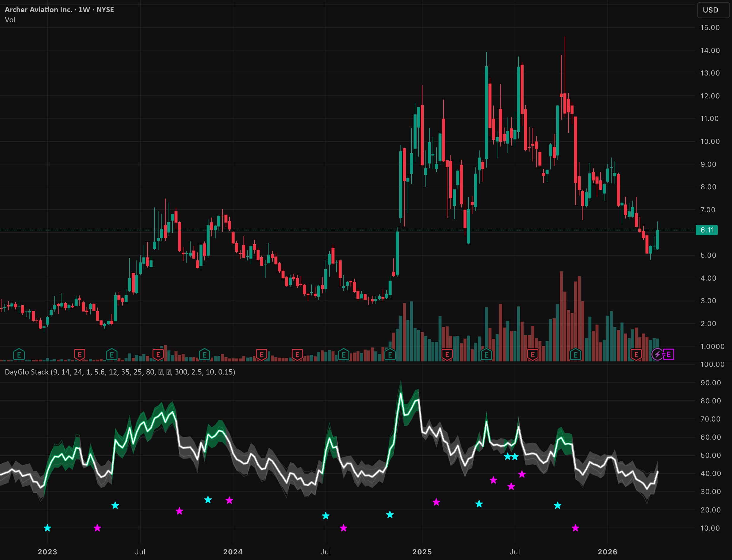Click the green earnings E marker of November 2024
Screen dimensions: 732x560
click(390, 355)
